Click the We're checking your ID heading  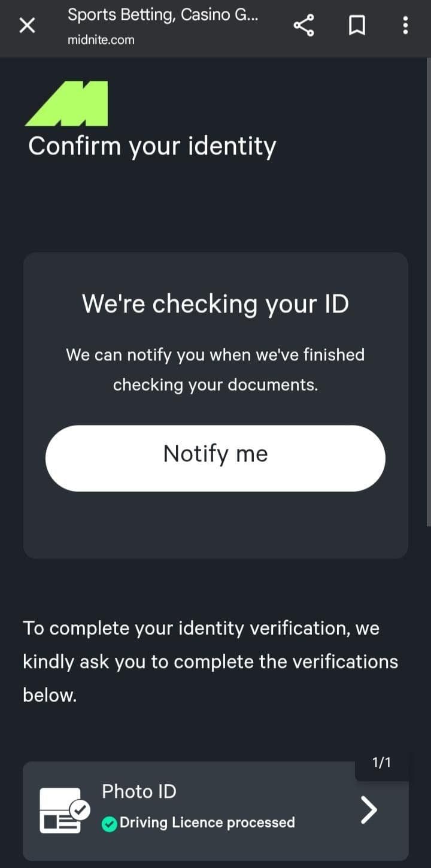click(x=215, y=304)
